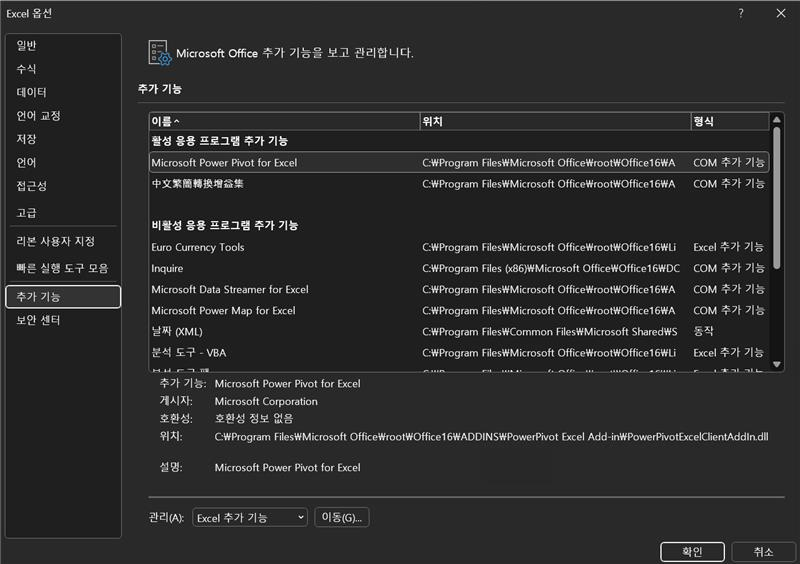Click the PowerPivotExcelClientAddIn.dll location path
800x564 pixels.
[x=491, y=437]
